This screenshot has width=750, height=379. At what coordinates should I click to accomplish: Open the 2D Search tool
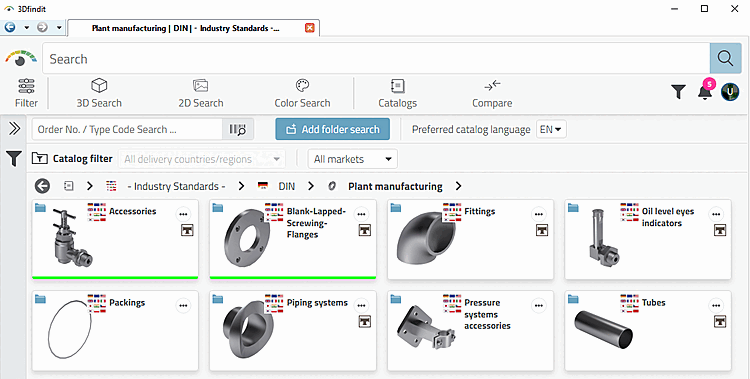[x=200, y=93]
